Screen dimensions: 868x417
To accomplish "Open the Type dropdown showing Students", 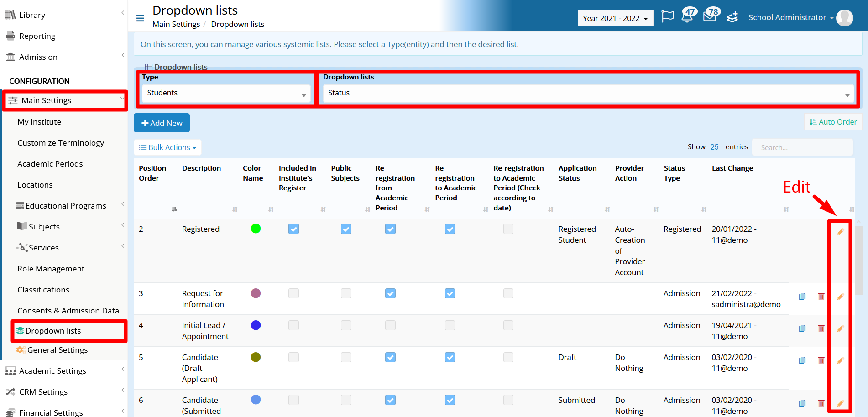I will pos(226,93).
